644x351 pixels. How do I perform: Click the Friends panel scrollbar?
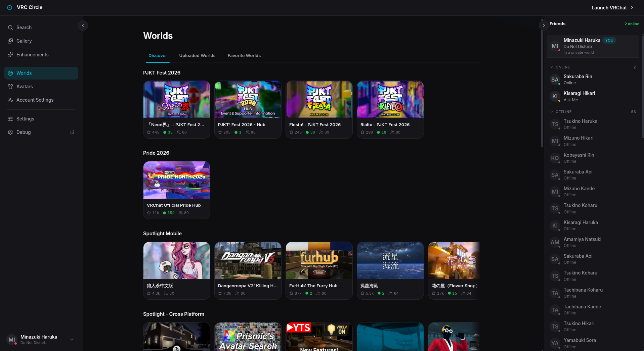tap(643, 87)
